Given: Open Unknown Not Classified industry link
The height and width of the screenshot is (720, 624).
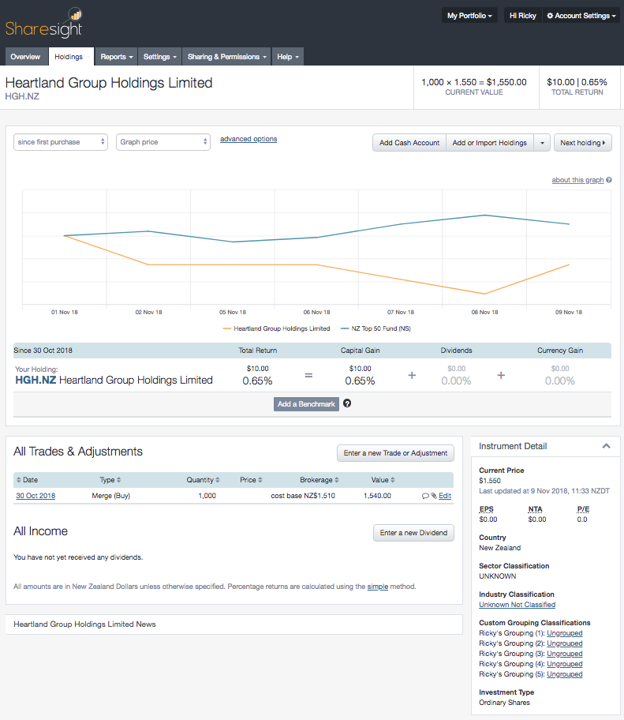Looking at the screenshot, I should click(517, 605).
